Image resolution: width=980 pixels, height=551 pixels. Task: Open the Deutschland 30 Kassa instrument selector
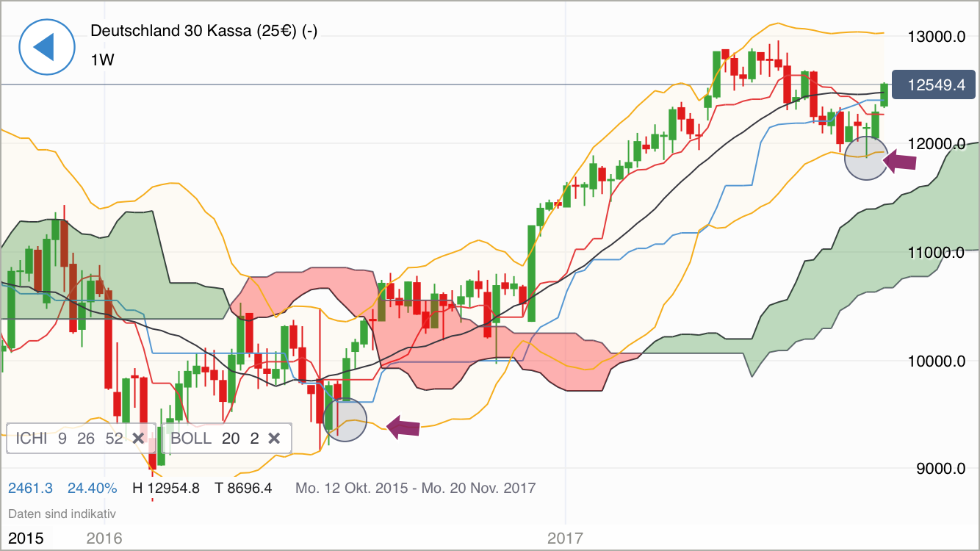[205, 32]
